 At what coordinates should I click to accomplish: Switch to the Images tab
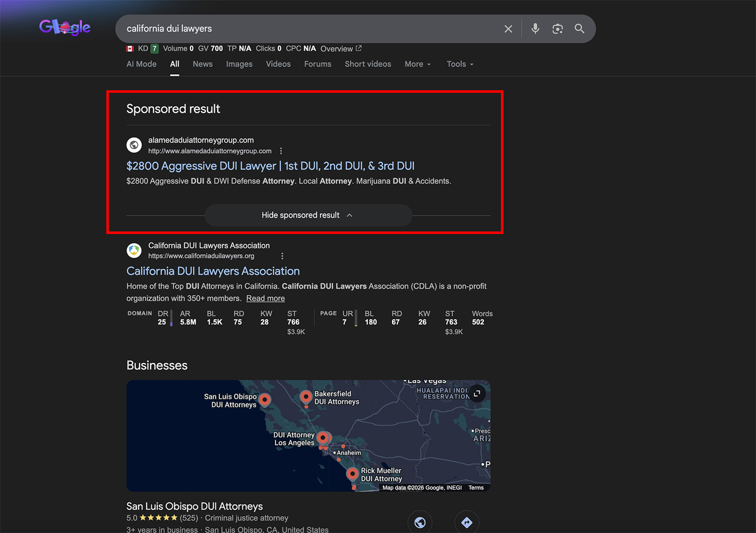[x=239, y=64]
